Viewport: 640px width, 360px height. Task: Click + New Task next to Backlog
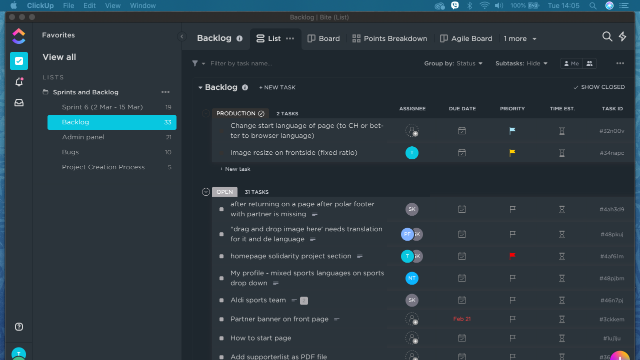tap(277, 87)
